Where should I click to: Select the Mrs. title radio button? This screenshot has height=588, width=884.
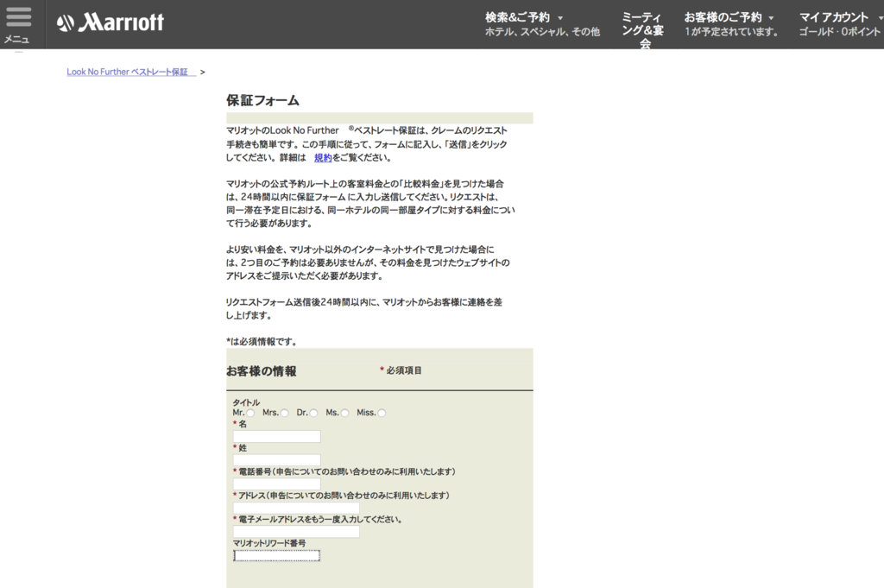tap(285, 414)
